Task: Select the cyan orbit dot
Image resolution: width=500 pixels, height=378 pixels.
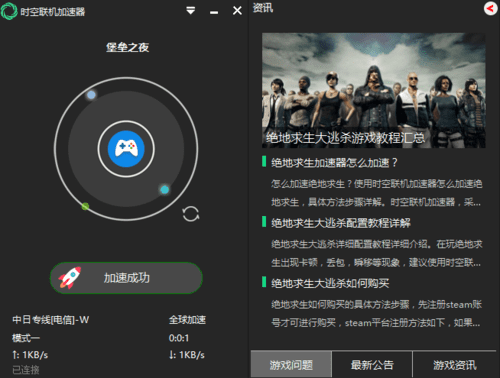Action: [x=165, y=190]
